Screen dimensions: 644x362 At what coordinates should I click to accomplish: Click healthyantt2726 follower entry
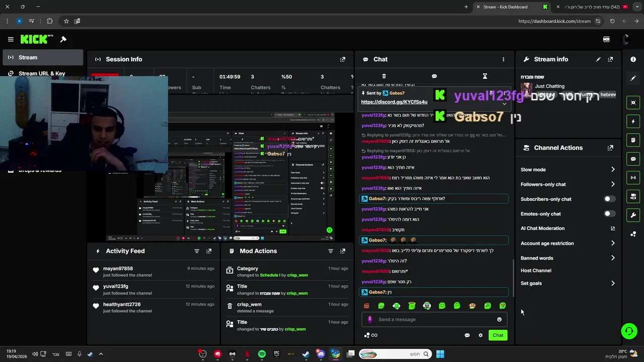click(122, 304)
